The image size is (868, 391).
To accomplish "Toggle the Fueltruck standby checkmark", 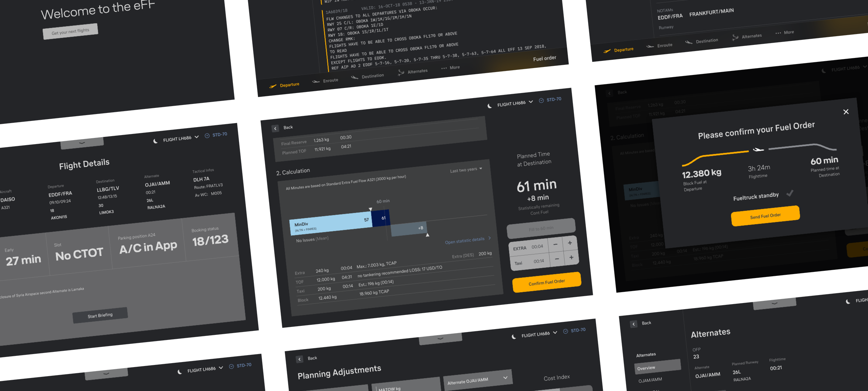I will pyautogui.click(x=790, y=193).
